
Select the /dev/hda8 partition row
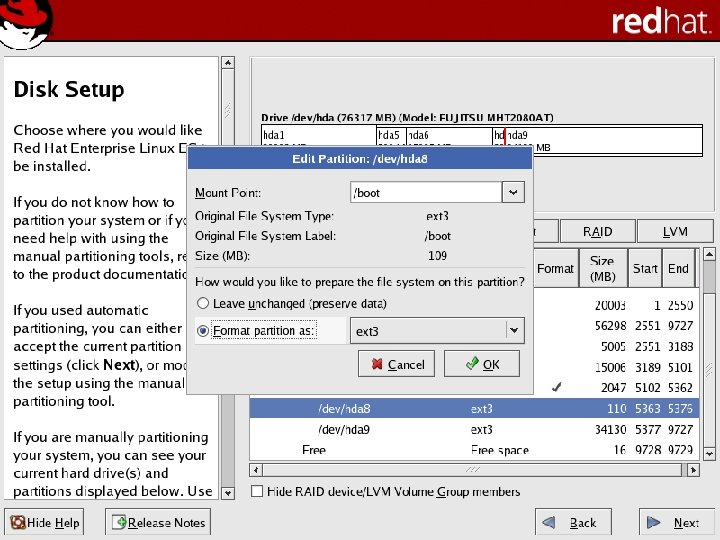[x=474, y=408]
